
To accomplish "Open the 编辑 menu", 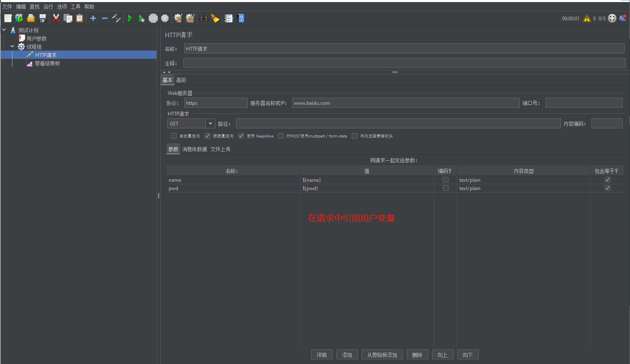I will pyautogui.click(x=21, y=7).
